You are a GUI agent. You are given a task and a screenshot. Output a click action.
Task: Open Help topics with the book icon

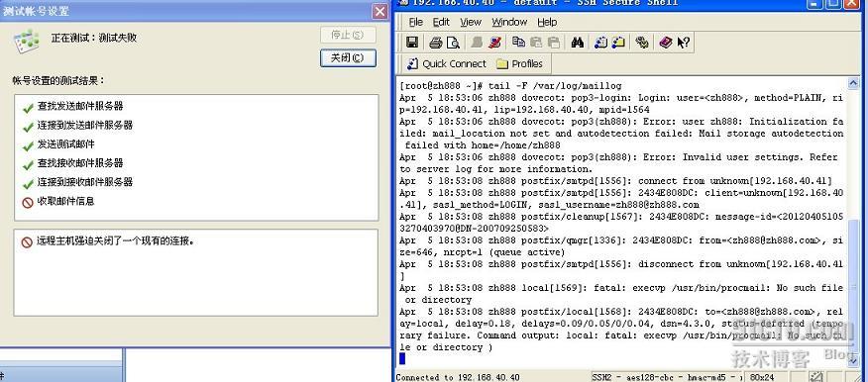666,42
